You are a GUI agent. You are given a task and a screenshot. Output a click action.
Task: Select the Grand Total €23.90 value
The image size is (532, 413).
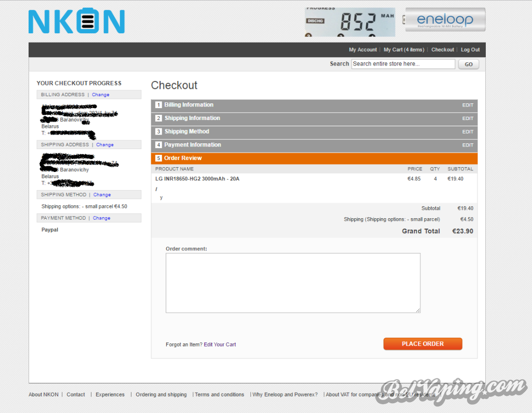[x=462, y=231]
